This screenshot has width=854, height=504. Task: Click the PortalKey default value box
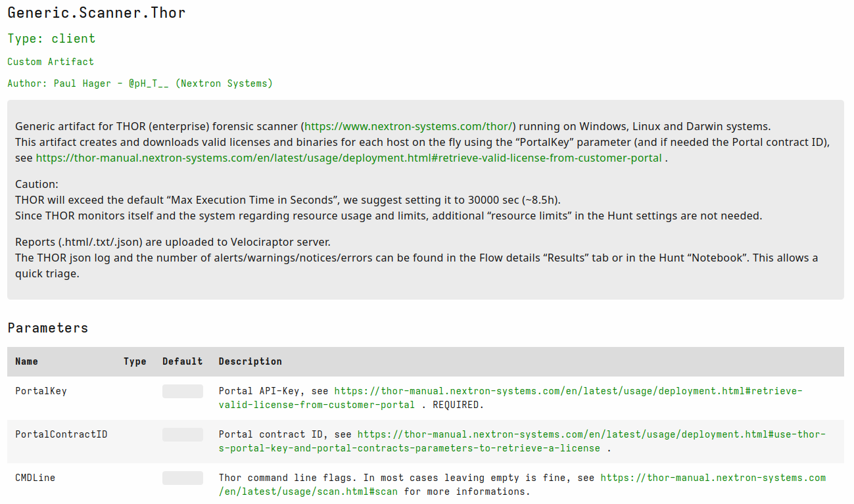(182, 392)
